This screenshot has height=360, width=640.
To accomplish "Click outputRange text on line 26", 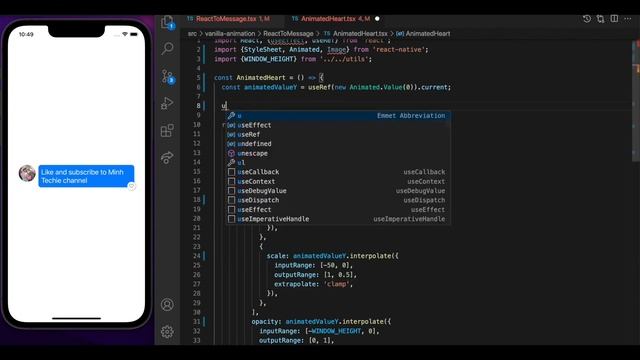I will click(x=296, y=275).
